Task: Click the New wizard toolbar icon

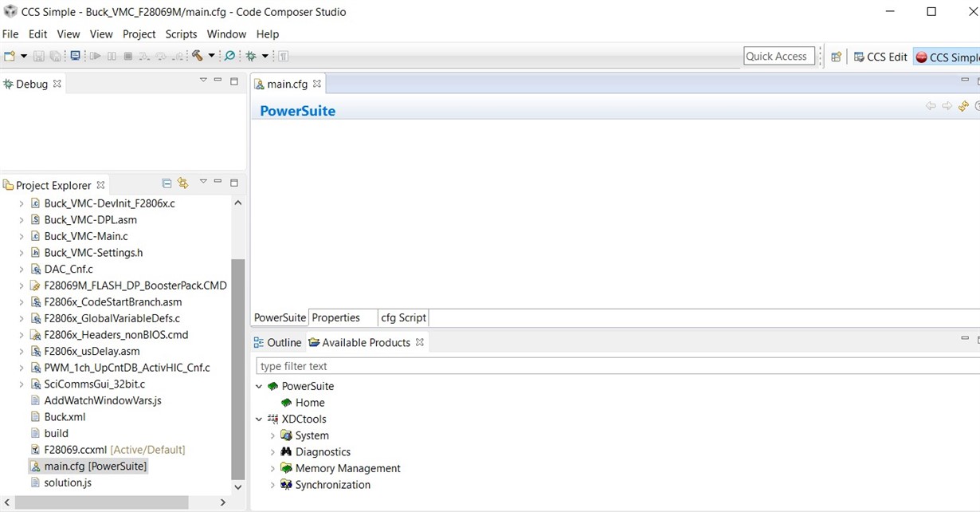Action: [10, 56]
